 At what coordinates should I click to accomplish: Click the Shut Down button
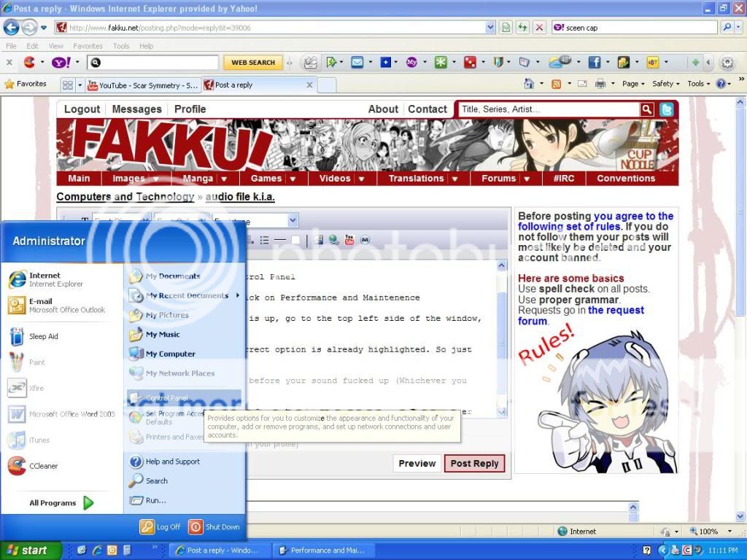(214, 526)
